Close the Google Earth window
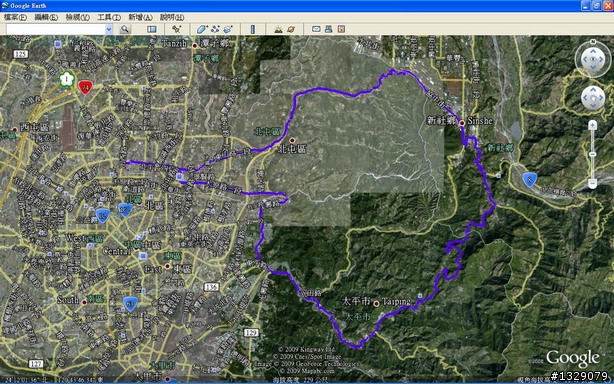 (x=608, y=5)
